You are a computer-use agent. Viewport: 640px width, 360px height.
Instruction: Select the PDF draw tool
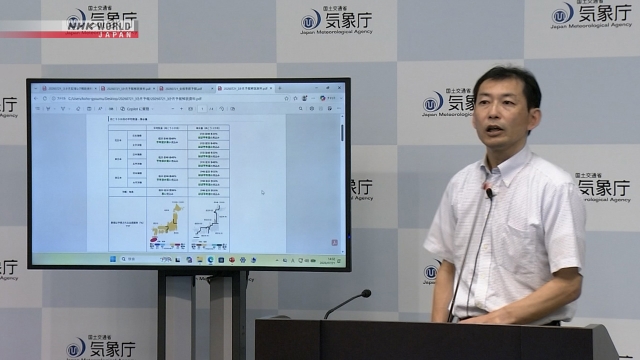pyautogui.click(x=63, y=109)
